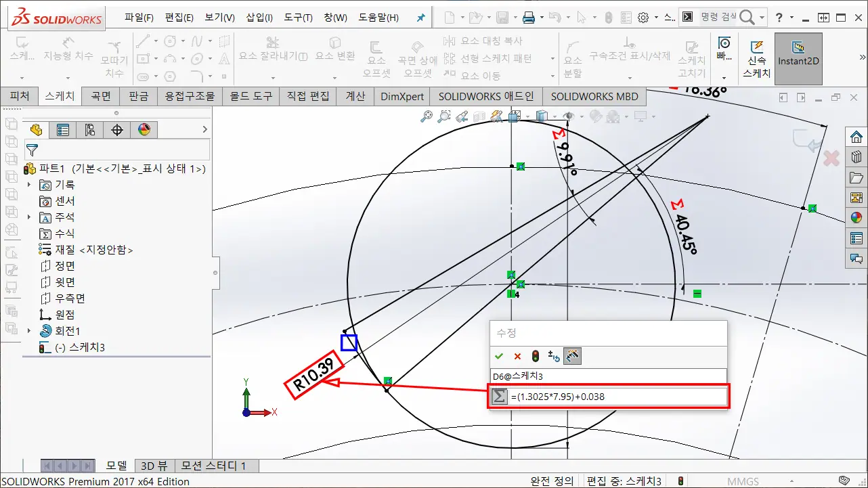This screenshot has width=868, height=488.
Task: Open the Design Library task pane tab
Action: pos(856,157)
